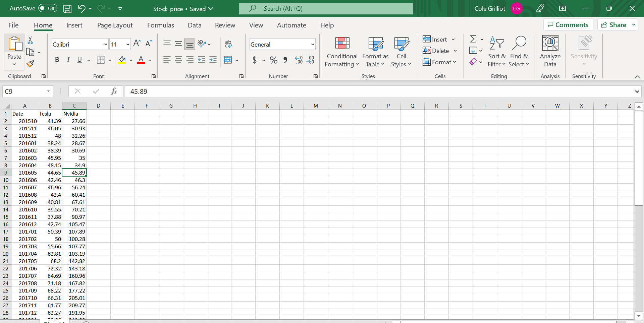Click the Save icon in title bar
The height and width of the screenshot is (323, 644).
click(x=67, y=9)
